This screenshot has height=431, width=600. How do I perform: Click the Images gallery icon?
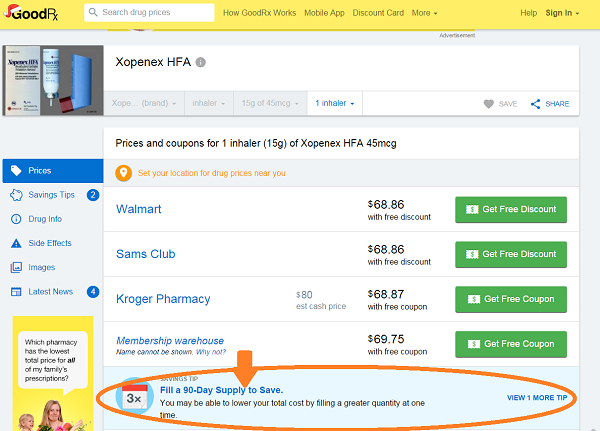[x=16, y=267]
